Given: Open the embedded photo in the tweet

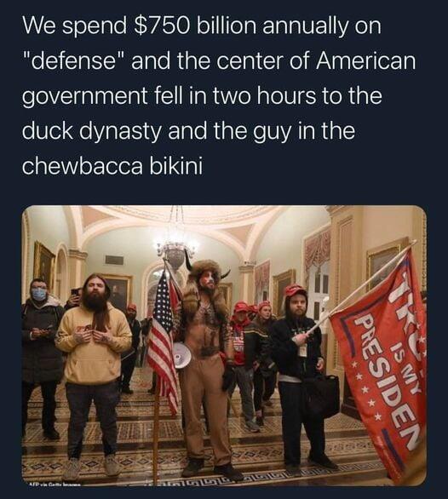Looking at the screenshot, I should click(x=224, y=346).
